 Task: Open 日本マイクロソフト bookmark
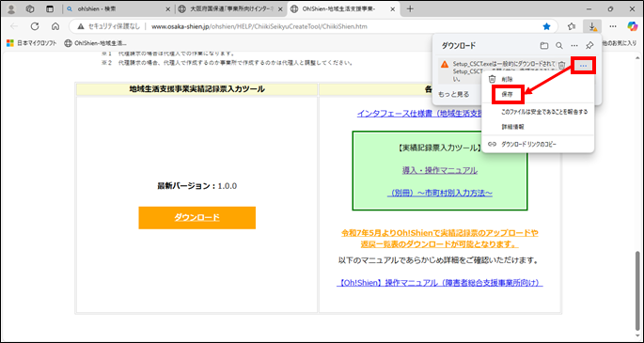(32, 43)
